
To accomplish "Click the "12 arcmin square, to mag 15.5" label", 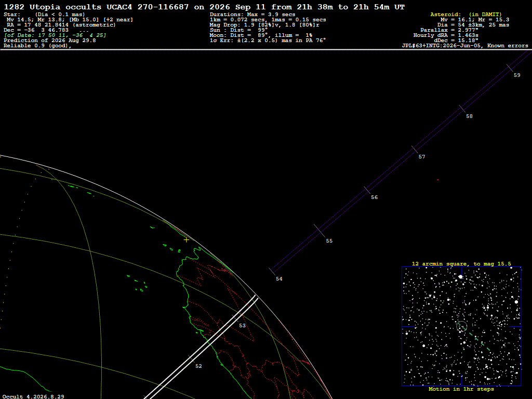I will pos(461,263).
